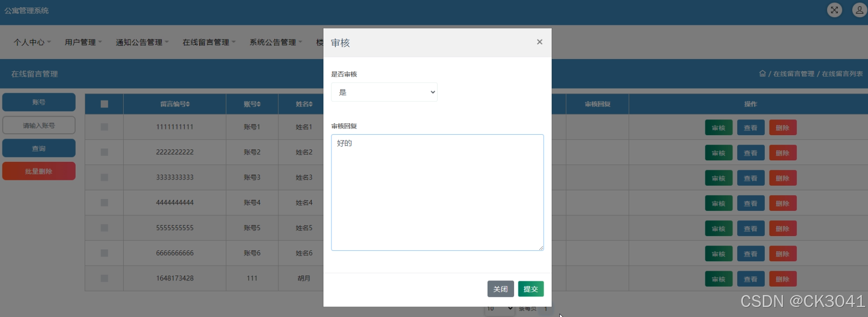Click 删除 button for row 1648173428

tap(783, 279)
